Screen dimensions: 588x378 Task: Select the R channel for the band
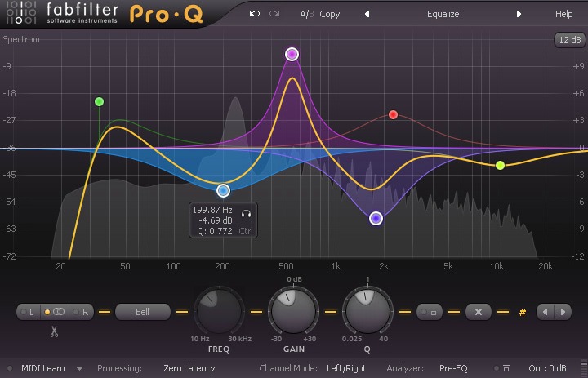pyautogui.click(x=82, y=312)
